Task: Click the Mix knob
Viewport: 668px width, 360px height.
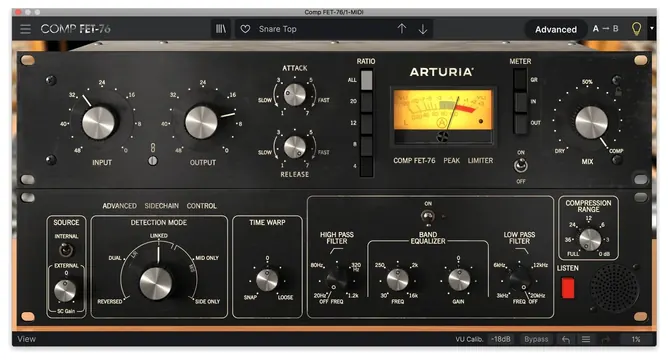Action: coord(591,123)
